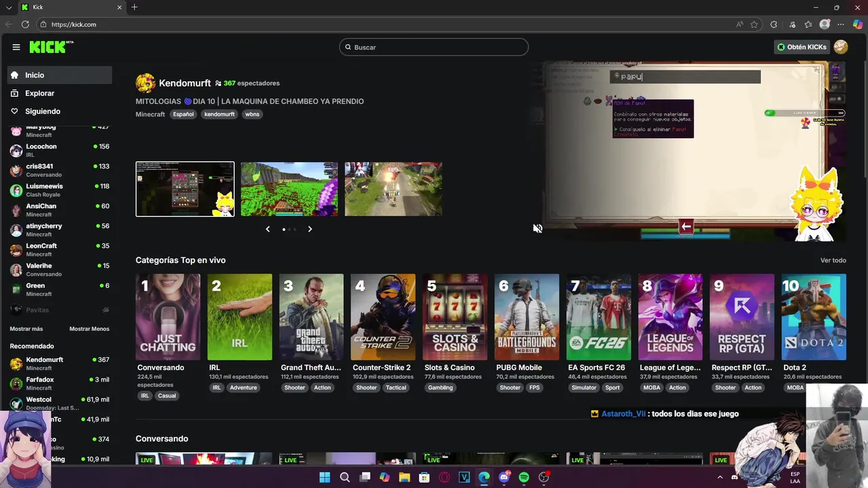The image size is (868, 488).
Task: Open cris8341 channel in sidebar
Action: click(60, 170)
